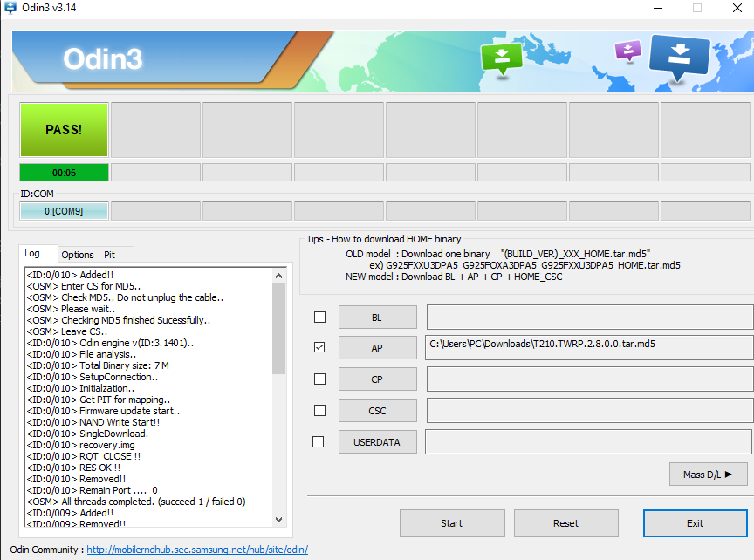This screenshot has height=560, width=754.
Task: Click the green PASS! status box
Action: point(64,130)
